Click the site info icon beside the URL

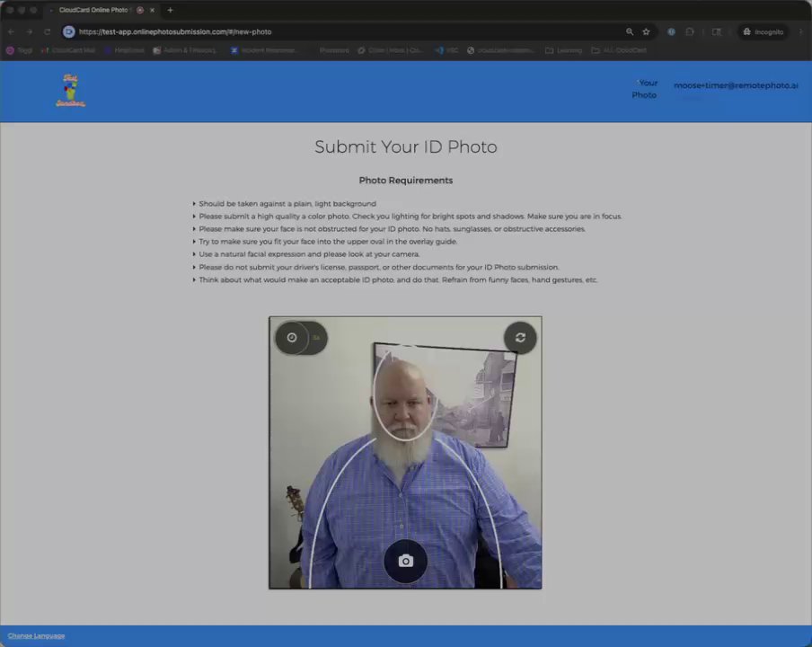click(x=68, y=31)
